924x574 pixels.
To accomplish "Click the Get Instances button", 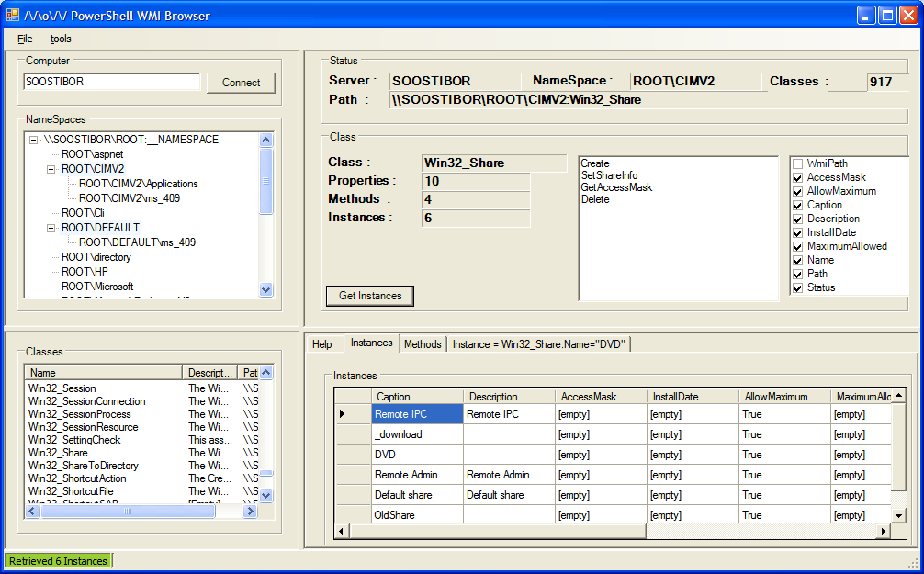I will pos(370,295).
